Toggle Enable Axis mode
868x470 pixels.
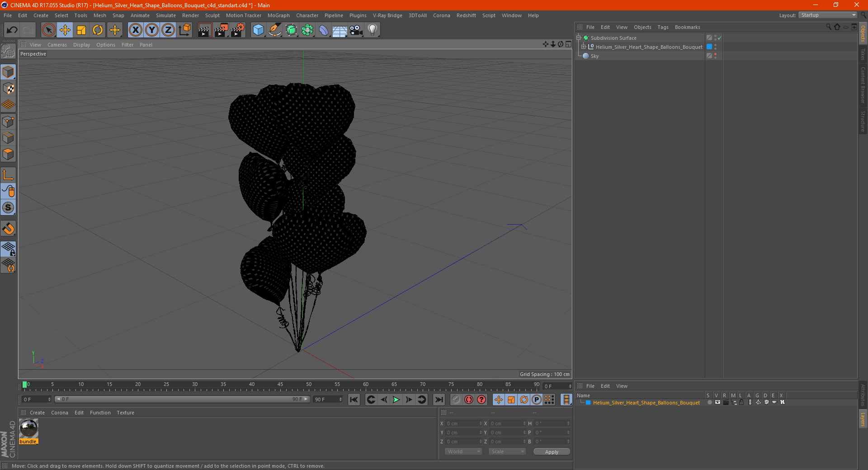[x=8, y=175]
